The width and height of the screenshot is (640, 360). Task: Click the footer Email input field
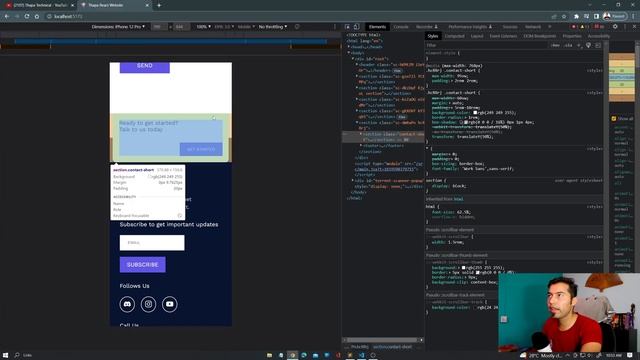pos(152,242)
